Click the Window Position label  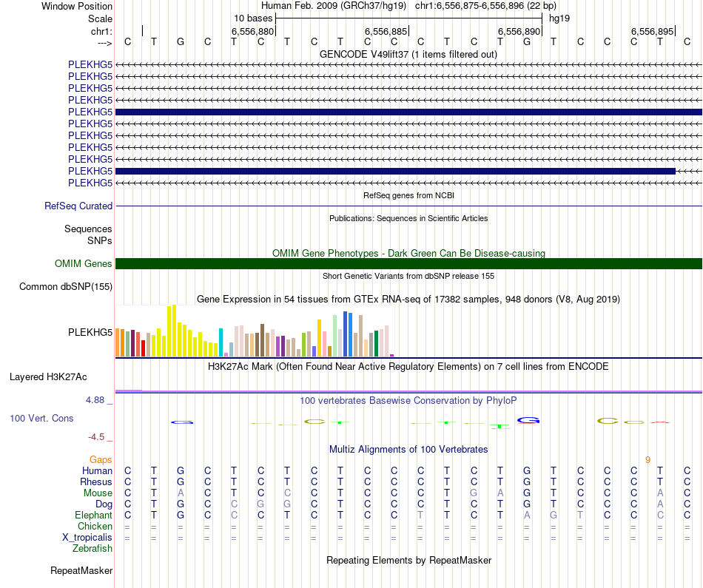pyautogui.click(x=77, y=6)
